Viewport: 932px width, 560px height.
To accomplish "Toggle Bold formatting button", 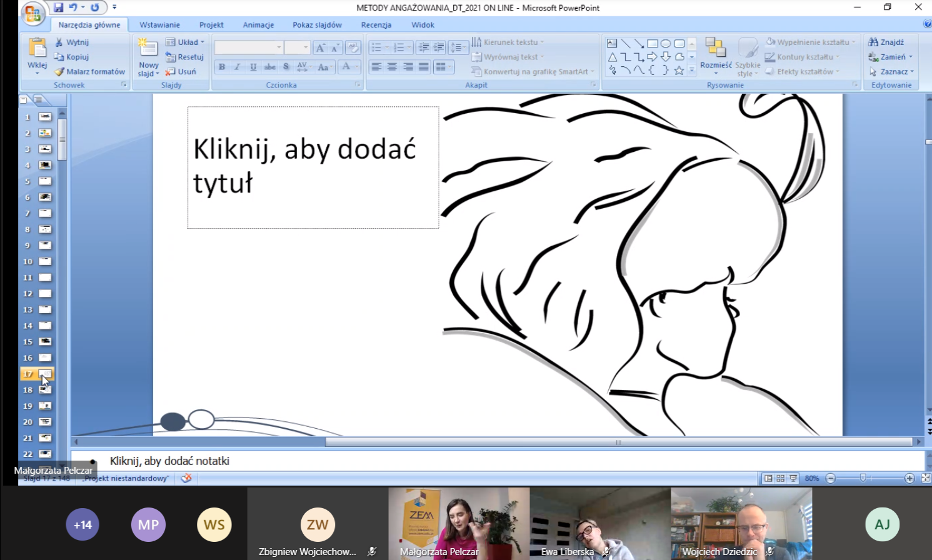I will (222, 67).
